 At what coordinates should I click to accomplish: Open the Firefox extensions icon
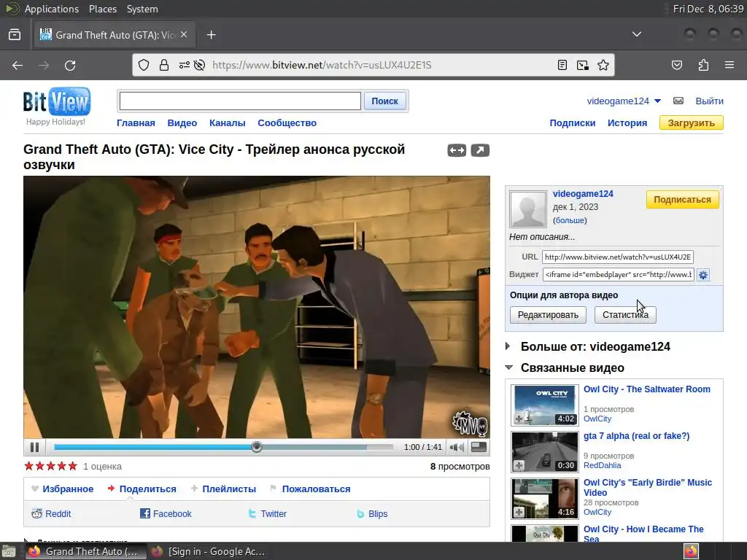pos(703,65)
